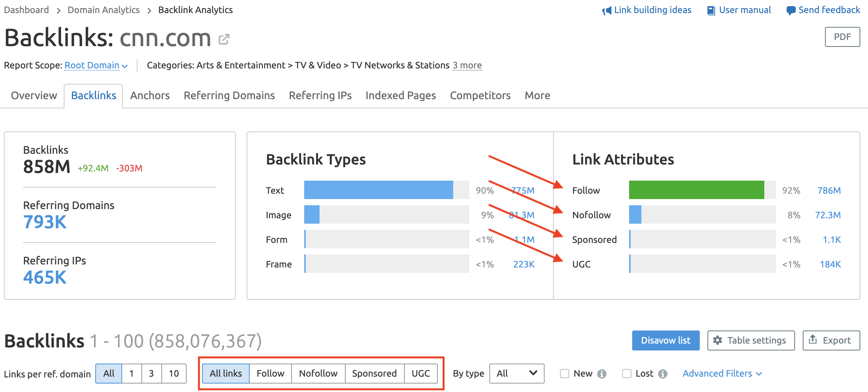Switch to the Anchors tab

click(x=150, y=95)
